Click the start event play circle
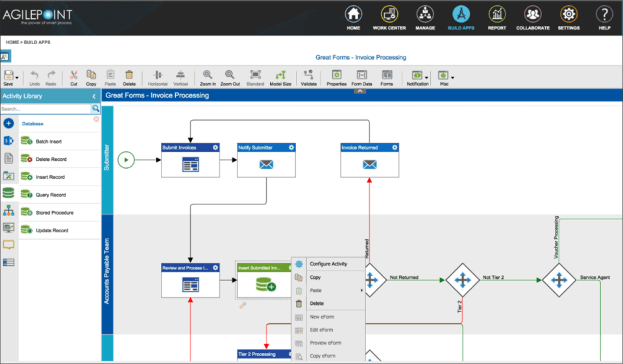 [126, 160]
